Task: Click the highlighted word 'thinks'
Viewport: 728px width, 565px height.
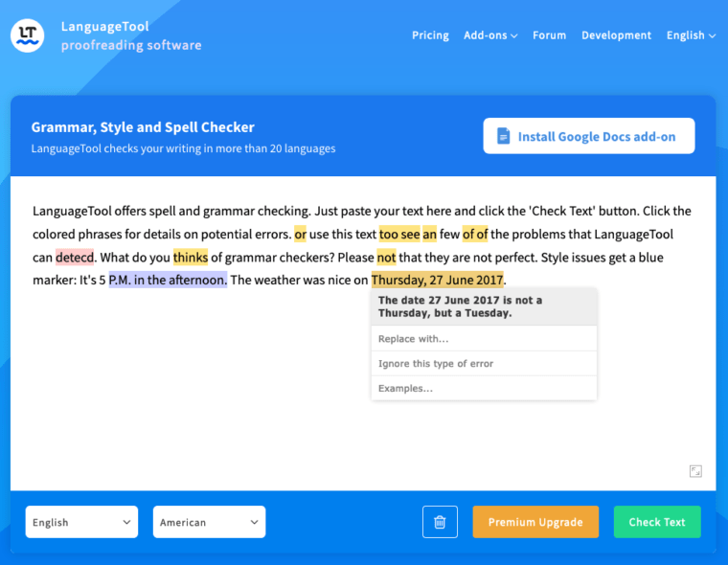Action: click(x=191, y=258)
